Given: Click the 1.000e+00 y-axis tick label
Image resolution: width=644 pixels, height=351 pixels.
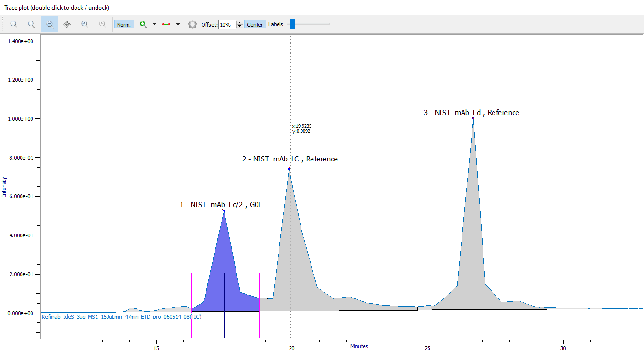Looking at the screenshot, I should (x=21, y=119).
